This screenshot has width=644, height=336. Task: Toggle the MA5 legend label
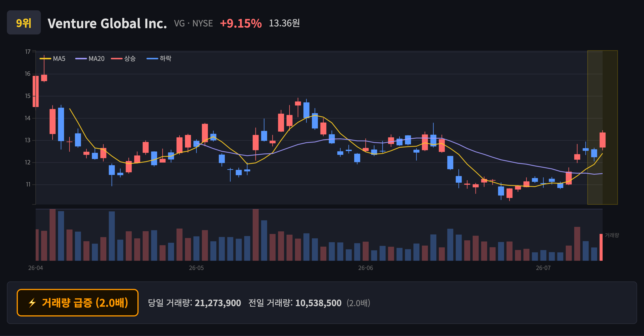[x=59, y=59]
